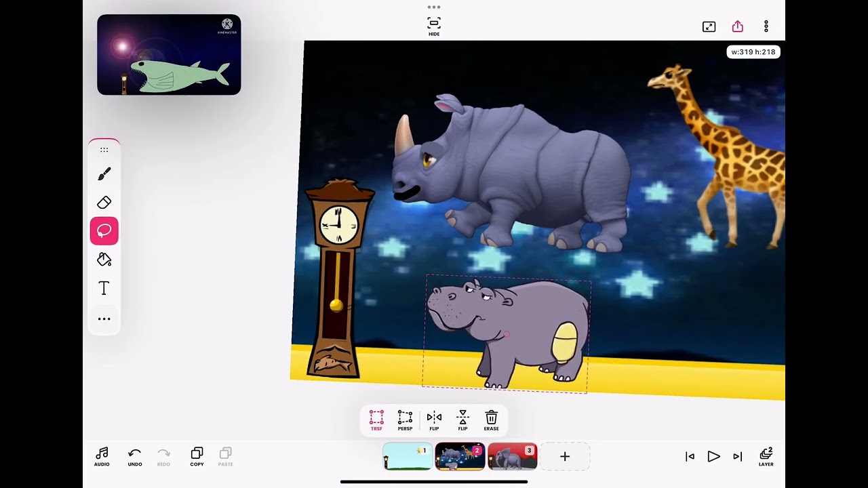The width and height of the screenshot is (868, 488).
Task: Click the toolbar grip handle at top
Action: 104,150
